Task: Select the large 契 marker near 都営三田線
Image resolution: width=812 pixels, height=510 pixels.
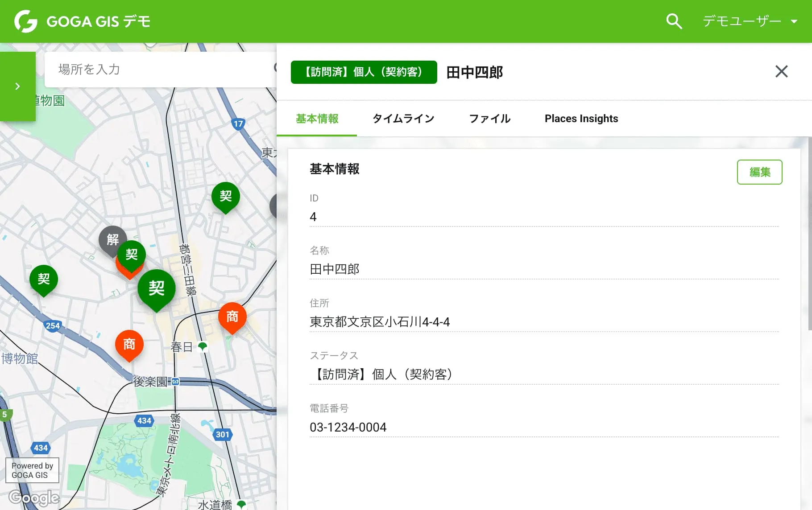Action: (157, 289)
